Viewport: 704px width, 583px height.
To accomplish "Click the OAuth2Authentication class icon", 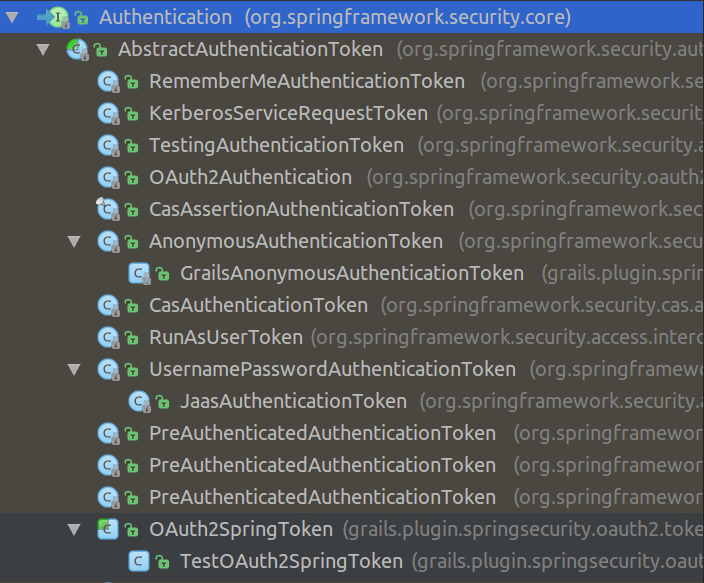I will [109, 177].
